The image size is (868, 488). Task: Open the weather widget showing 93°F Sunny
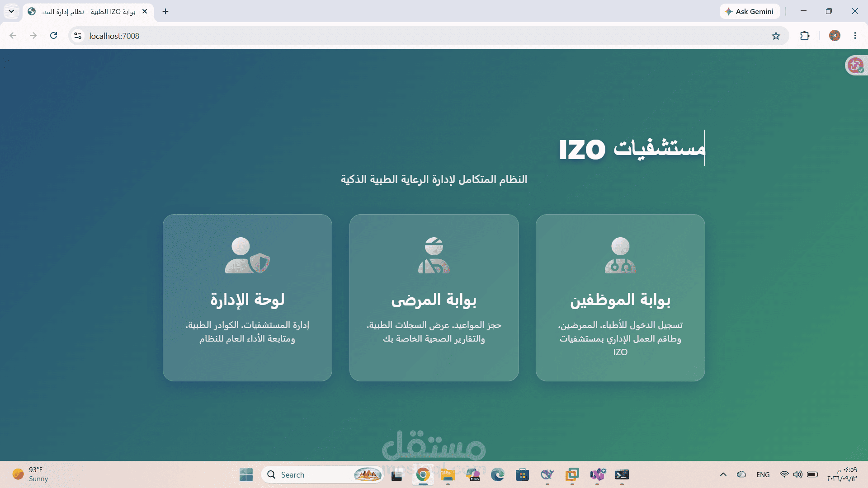coord(31,474)
